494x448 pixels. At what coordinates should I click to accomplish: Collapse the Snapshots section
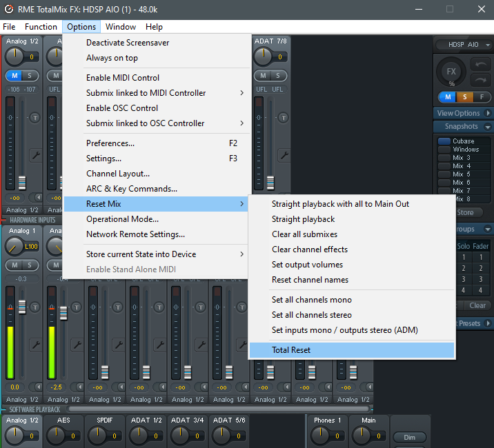coord(488,127)
